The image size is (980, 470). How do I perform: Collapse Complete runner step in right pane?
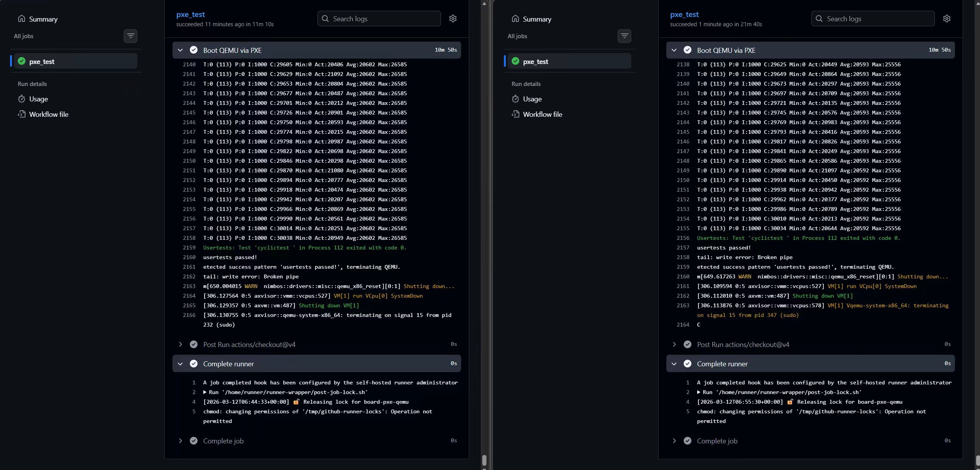coord(674,364)
